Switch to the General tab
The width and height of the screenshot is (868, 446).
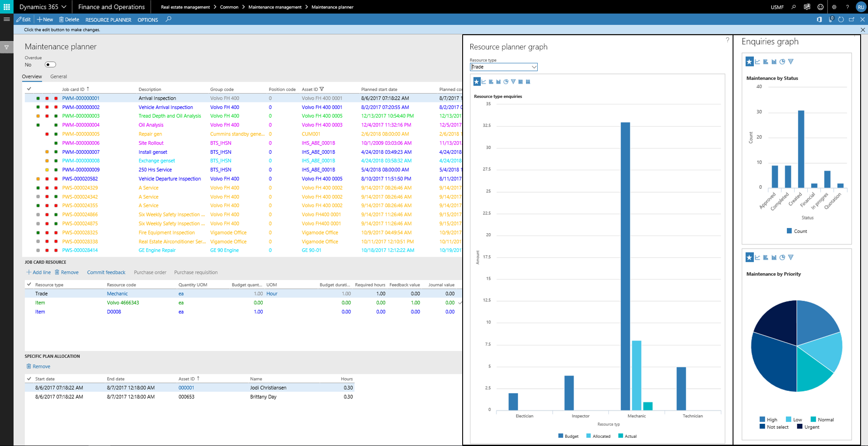click(x=59, y=76)
